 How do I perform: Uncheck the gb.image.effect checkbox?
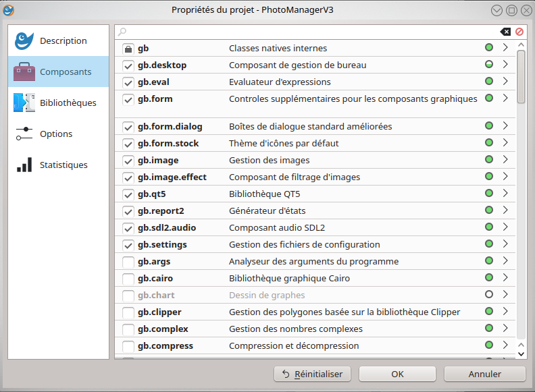pos(128,177)
